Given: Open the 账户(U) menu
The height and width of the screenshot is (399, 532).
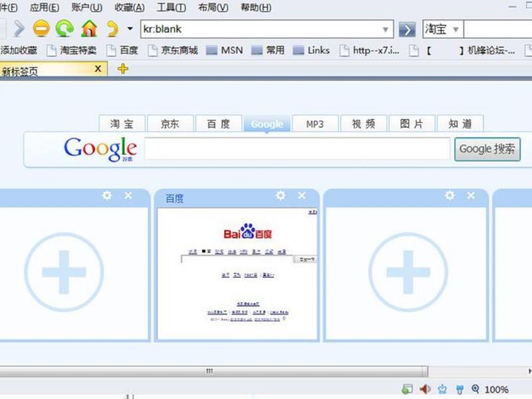Looking at the screenshot, I should pos(87,7).
